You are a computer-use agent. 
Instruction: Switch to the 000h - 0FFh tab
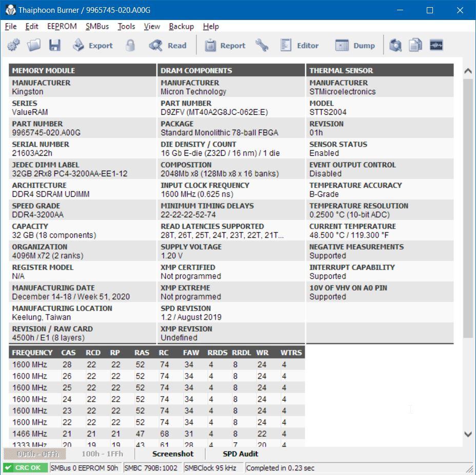(35, 454)
